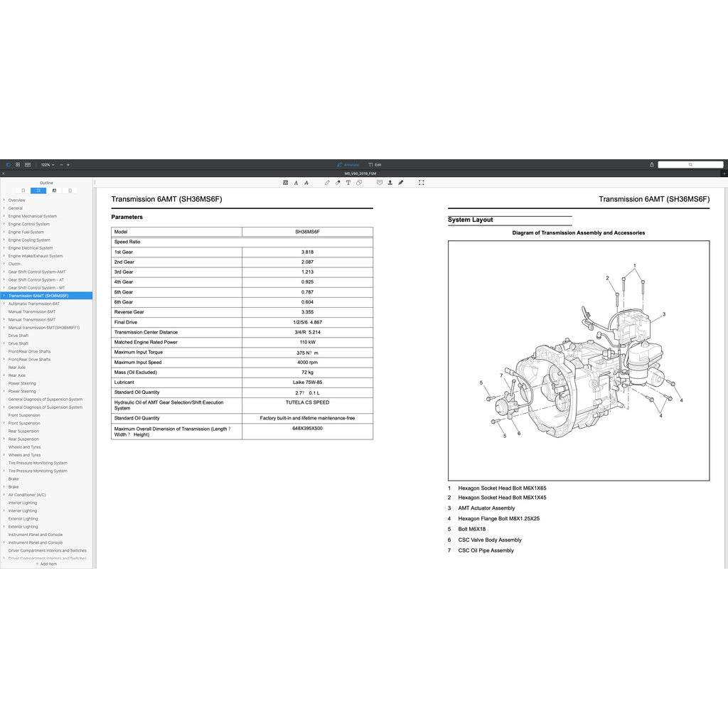
Task: Switch to the attachments panel tab
Action: 69,191
